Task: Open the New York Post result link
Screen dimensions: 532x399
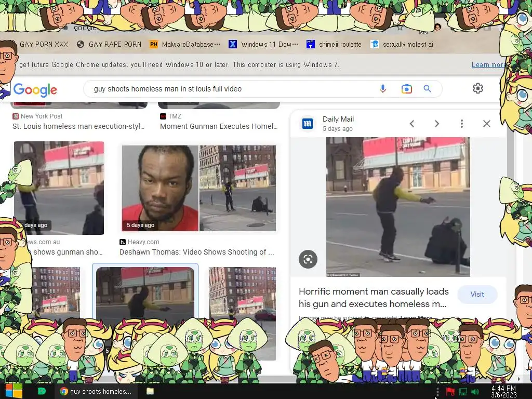Action: (78, 126)
